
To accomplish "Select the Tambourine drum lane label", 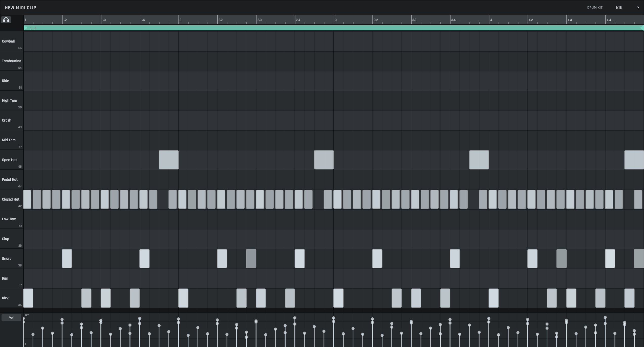I will [x=11, y=61].
